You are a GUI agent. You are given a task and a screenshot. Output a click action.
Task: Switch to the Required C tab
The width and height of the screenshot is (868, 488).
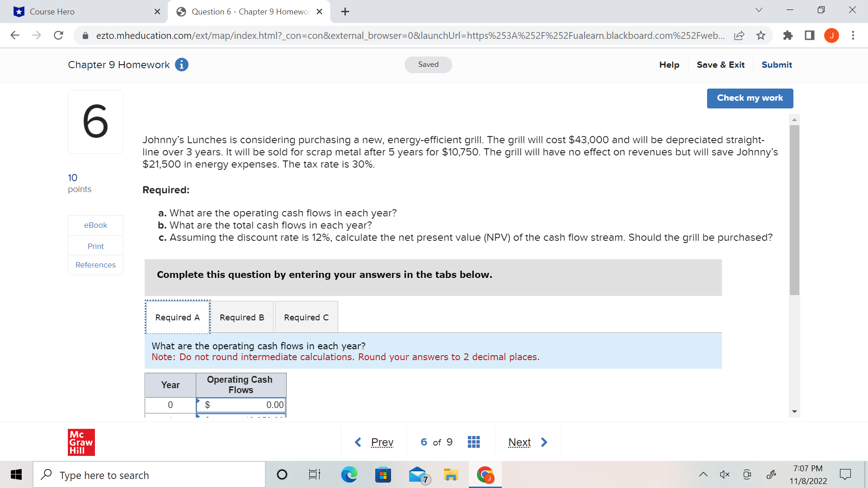(x=306, y=317)
